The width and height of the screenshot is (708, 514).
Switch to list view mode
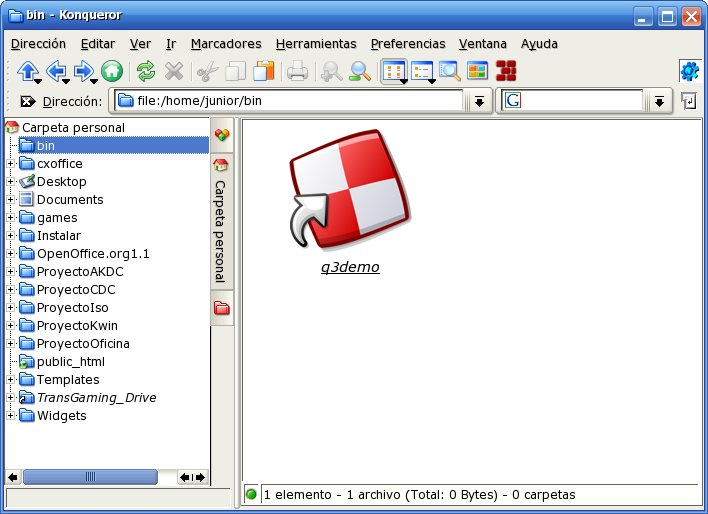point(420,71)
